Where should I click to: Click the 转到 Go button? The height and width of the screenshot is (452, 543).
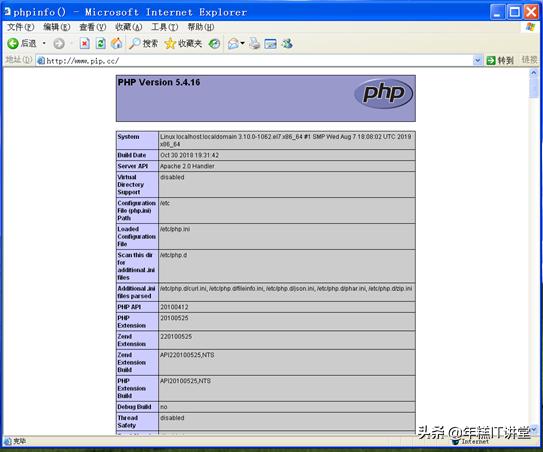[x=500, y=61]
